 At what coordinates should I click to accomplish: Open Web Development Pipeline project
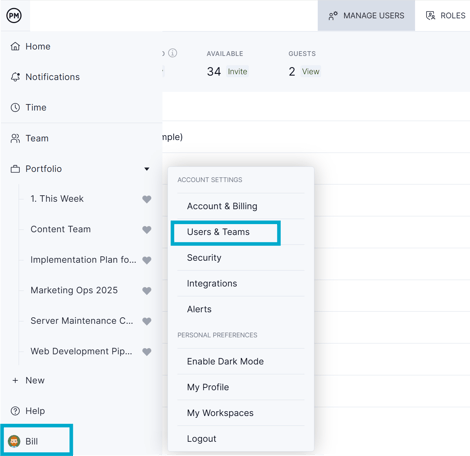(x=81, y=351)
